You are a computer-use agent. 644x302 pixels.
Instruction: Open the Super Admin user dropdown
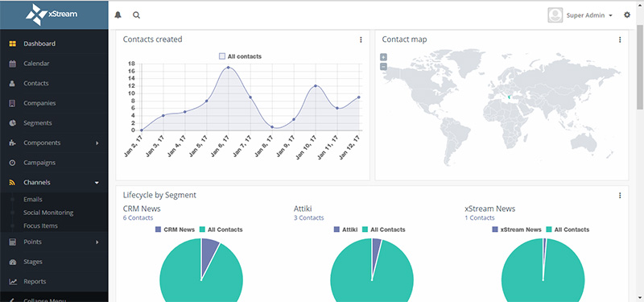[x=580, y=15]
